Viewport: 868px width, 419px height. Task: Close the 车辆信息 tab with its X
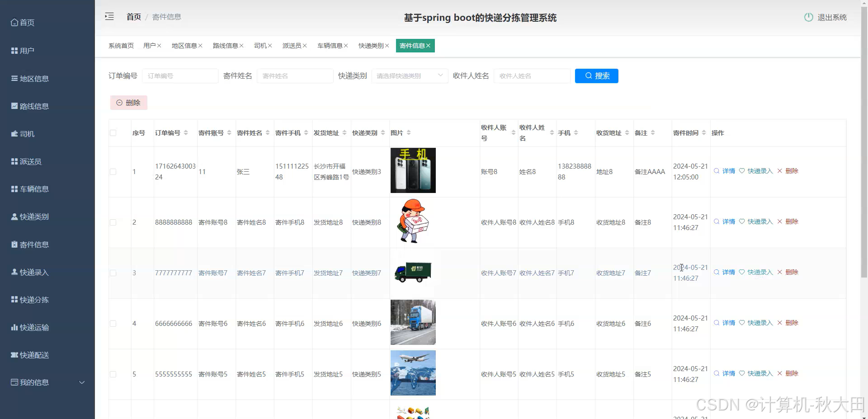tap(346, 46)
